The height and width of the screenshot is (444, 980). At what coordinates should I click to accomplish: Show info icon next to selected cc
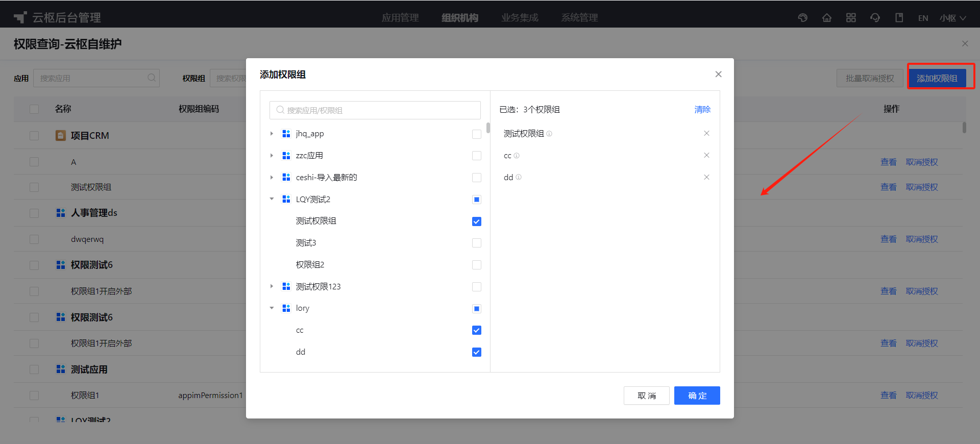tap(517, 156)
